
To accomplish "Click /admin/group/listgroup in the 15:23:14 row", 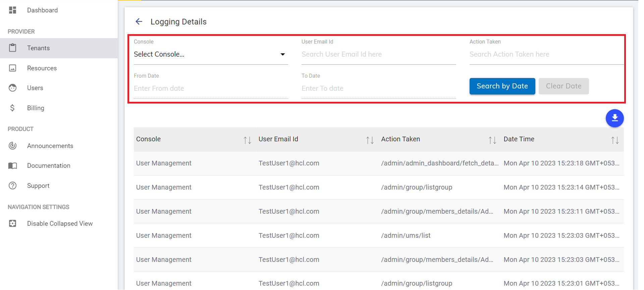I will pyautogui.click(x=417, y=187).
